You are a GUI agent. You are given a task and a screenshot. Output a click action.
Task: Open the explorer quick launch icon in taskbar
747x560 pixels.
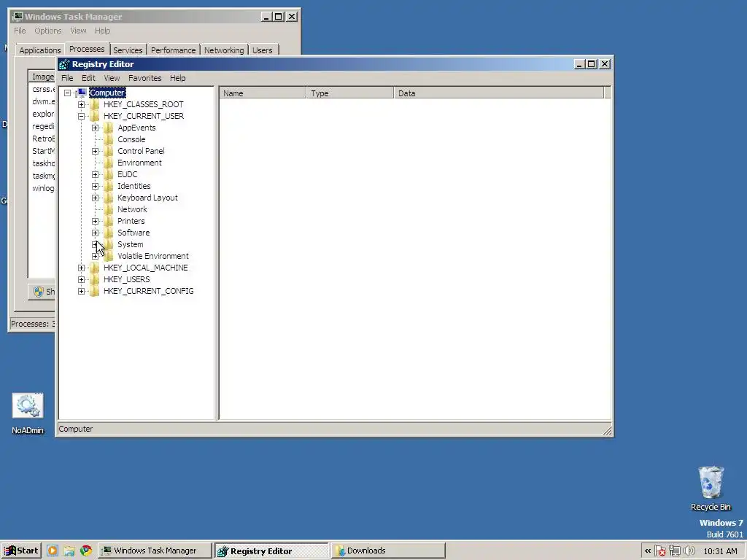[69, 551]
